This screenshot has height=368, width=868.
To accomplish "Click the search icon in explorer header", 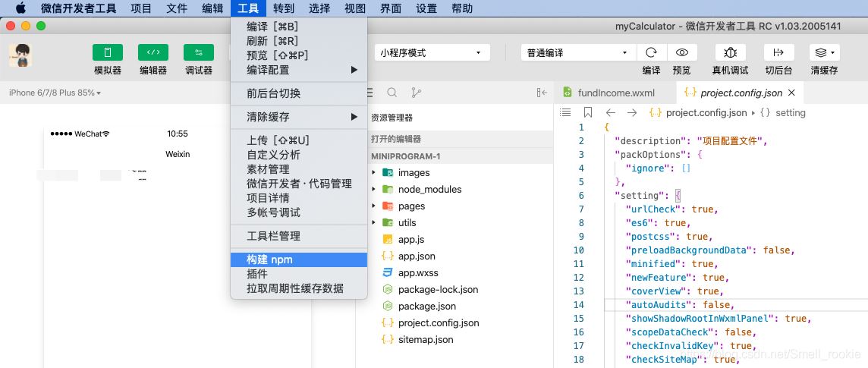I will 392,93.
